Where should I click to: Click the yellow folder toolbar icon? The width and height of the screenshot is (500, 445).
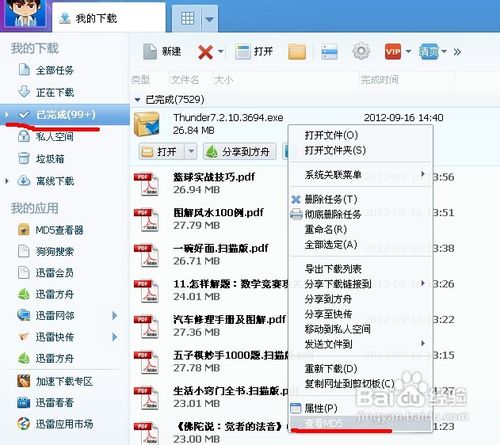[x=297, y=52]
